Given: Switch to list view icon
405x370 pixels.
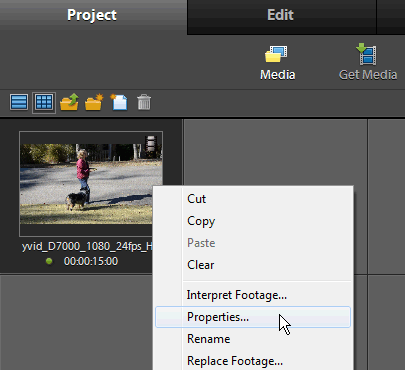Looking at the screenshot, I should (x=19, y=102).
